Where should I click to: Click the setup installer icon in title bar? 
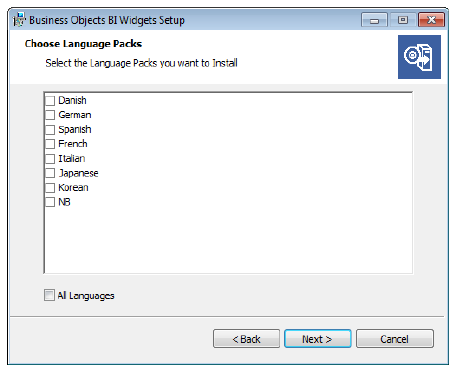point(19,20)
